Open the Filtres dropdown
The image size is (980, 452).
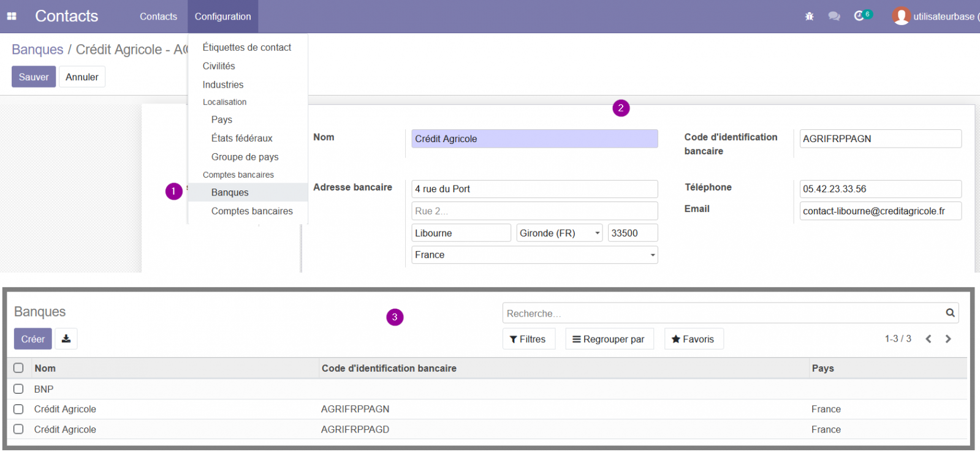tap(528, 339)
